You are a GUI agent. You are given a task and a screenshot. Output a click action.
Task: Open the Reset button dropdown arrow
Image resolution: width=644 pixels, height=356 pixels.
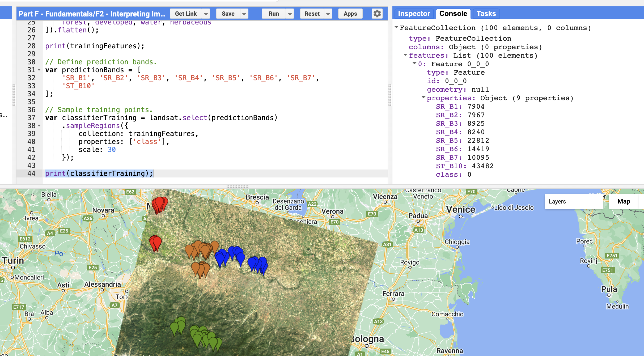pos(328,14)
